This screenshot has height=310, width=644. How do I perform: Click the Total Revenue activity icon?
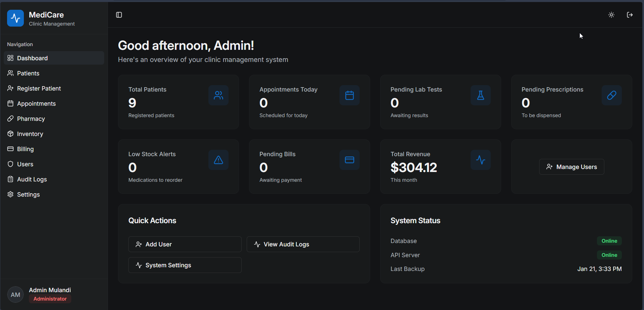[x=481, y=160]
